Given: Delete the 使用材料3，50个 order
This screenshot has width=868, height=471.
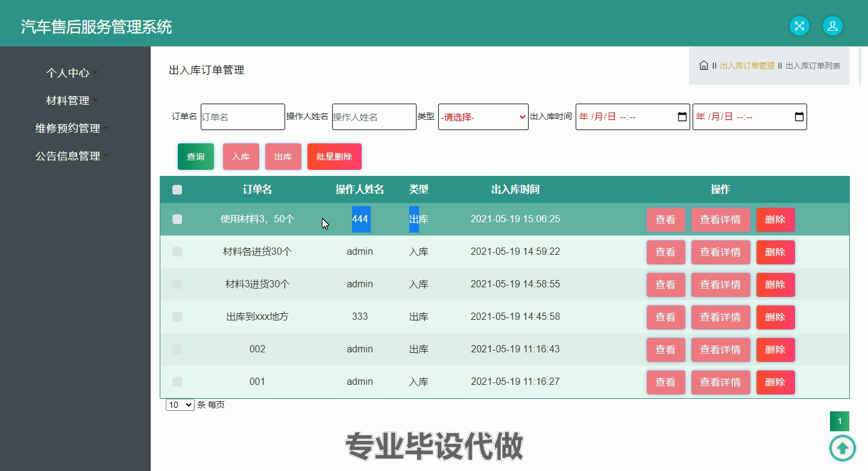Looking at the screenshot, I should coord(776,220).
